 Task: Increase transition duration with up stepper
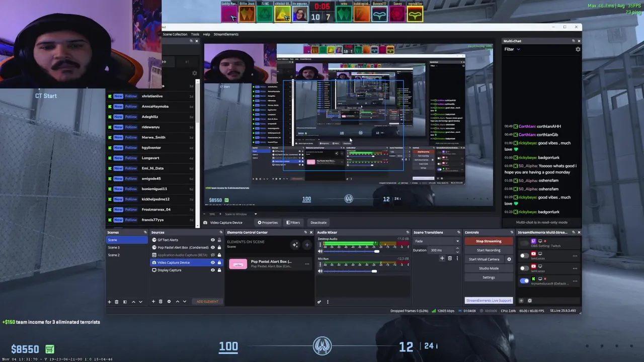(458, 249)
